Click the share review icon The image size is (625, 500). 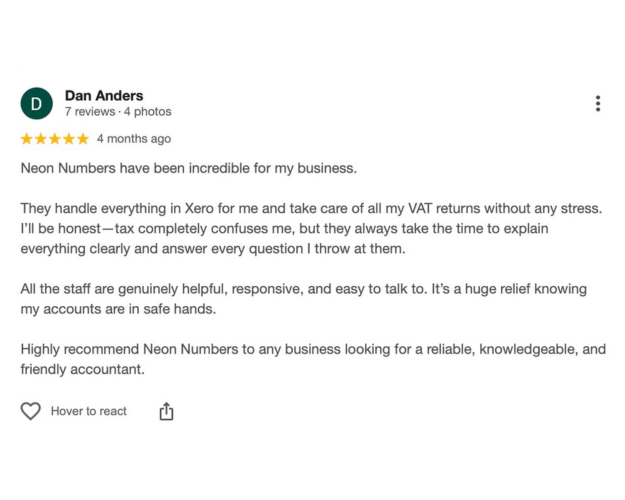coord(166,411)
